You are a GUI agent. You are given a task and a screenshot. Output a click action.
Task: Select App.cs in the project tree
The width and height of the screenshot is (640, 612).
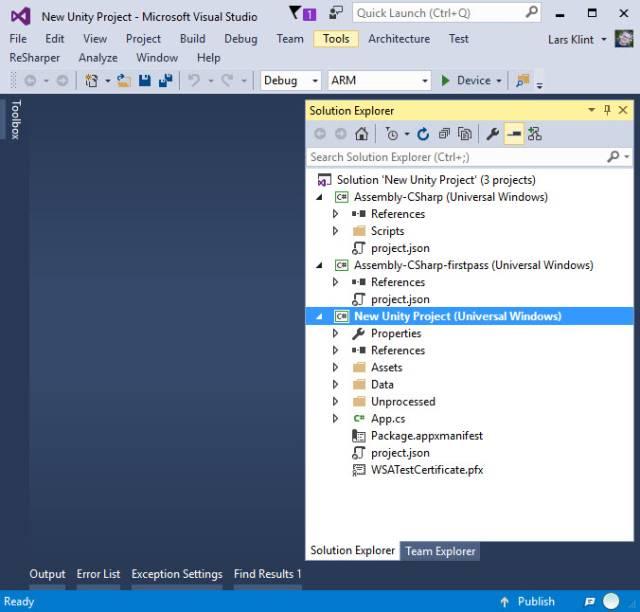coord(387,419)
